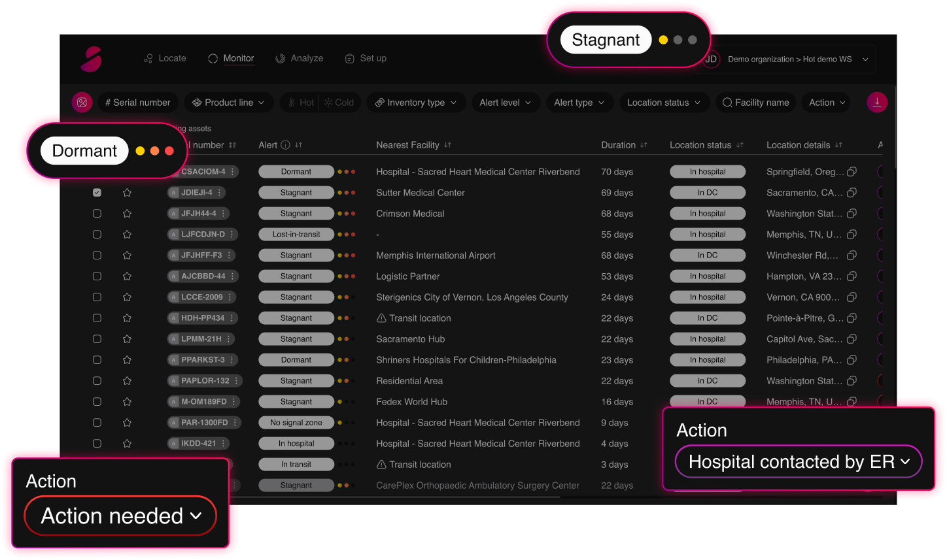Select the LJFCDJN-D row checkbox
The image size is (947, 560).
(97, 235)
